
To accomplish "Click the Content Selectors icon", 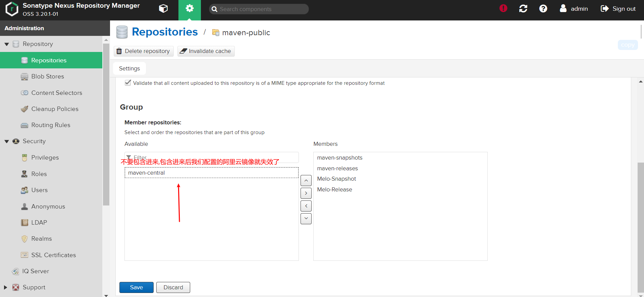I will point(24,93).
